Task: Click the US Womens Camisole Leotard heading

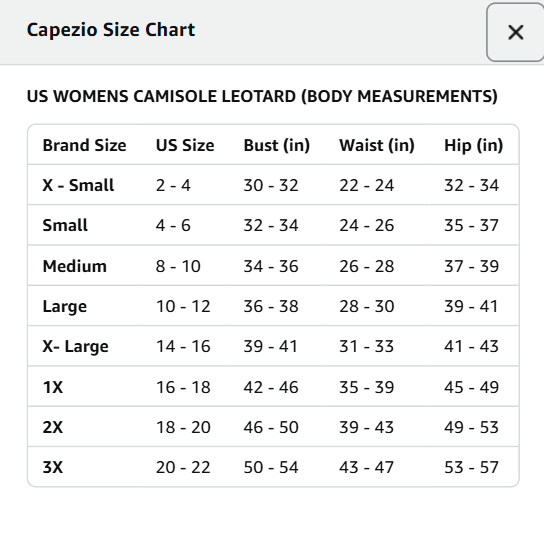Action: tap(262, 96)
